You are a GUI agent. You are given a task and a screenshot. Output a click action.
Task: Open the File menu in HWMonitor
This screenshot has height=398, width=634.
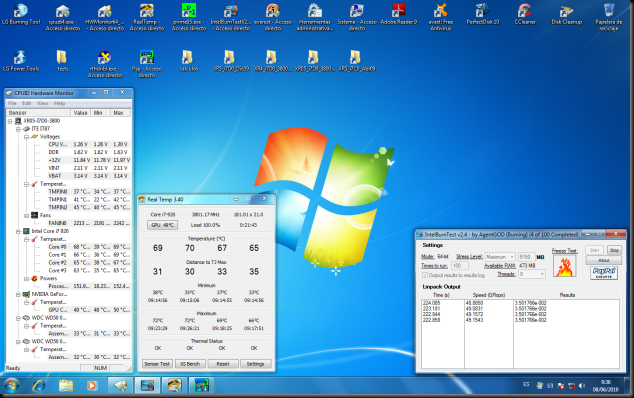12,103
